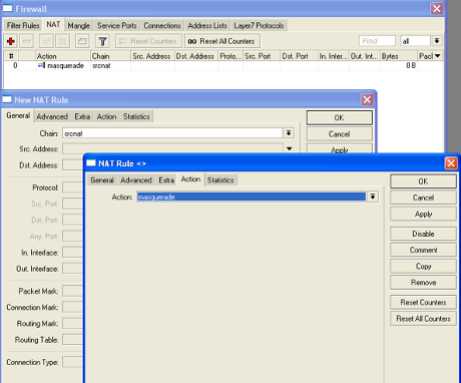Viewport: 461px width, 383px height.
Task: Click the Remove button
Action: click(x=423, y=283)
